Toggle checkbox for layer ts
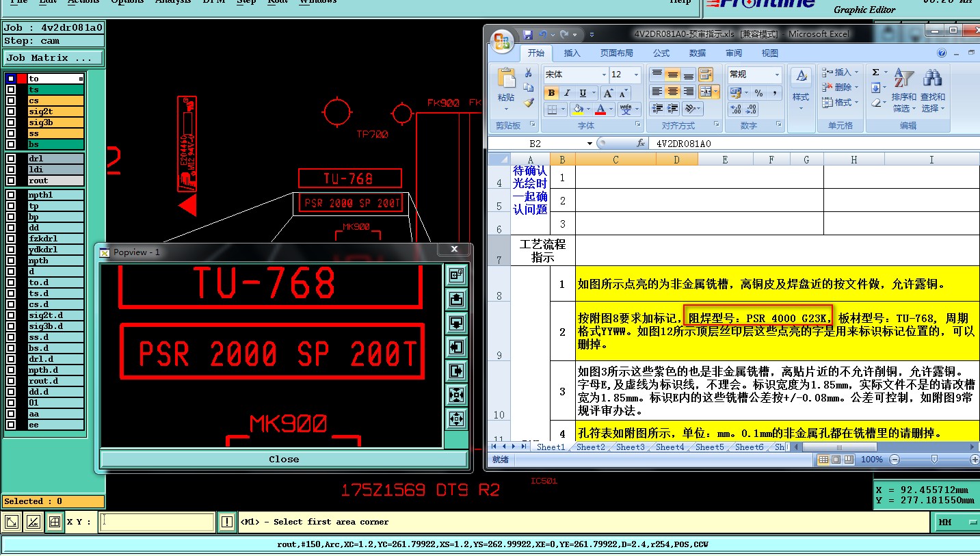The width and height of the screenshot is (980, 556). coord(10,90)
